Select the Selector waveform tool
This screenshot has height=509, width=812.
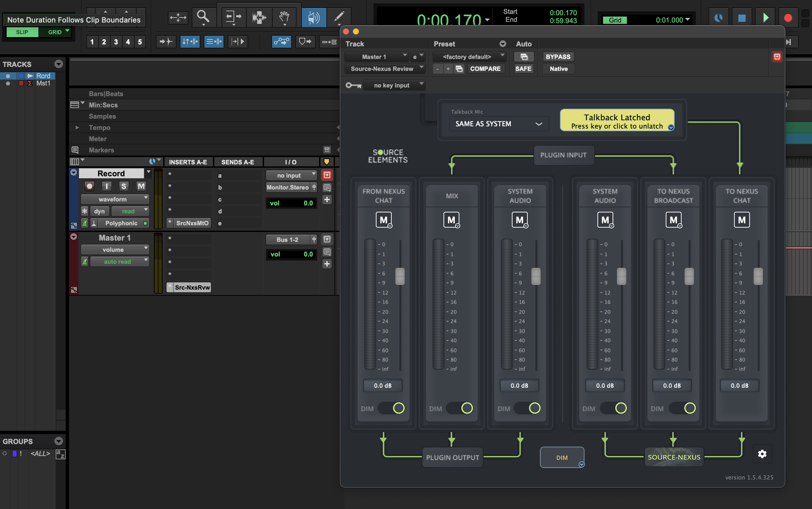point(259,17)
